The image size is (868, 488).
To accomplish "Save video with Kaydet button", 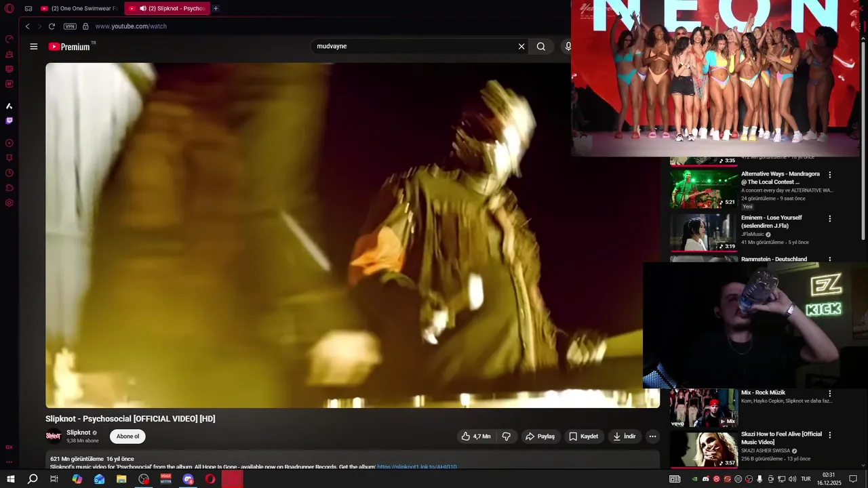I will tap(583, 436).
